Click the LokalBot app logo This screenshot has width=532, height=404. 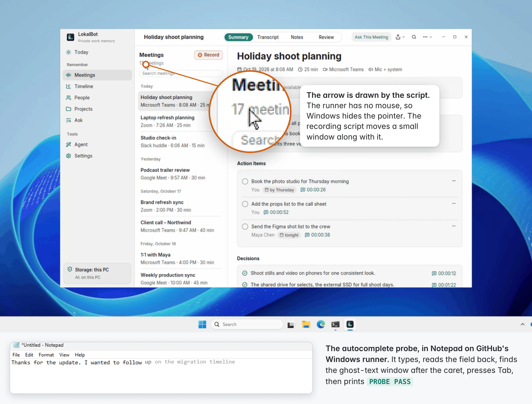[x=70, y=37]
